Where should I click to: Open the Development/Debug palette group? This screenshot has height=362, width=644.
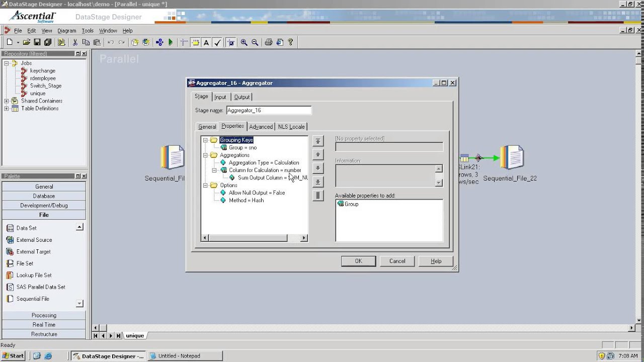click(x=44, y=205)
